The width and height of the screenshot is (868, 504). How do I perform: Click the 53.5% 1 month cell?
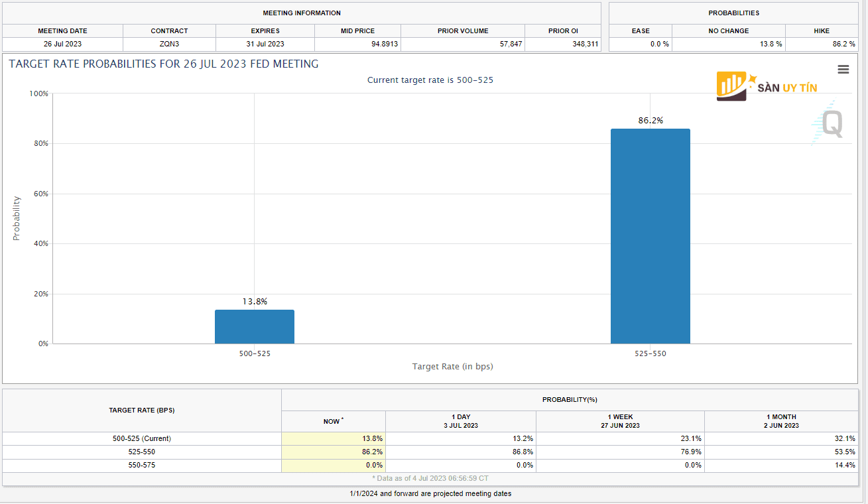781,452
